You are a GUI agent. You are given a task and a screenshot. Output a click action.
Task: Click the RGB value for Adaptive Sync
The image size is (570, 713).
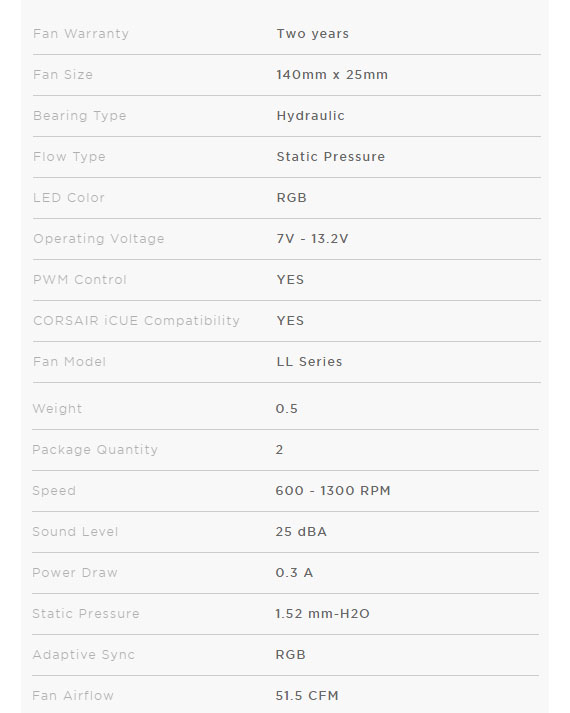click(x=291, y=654)
